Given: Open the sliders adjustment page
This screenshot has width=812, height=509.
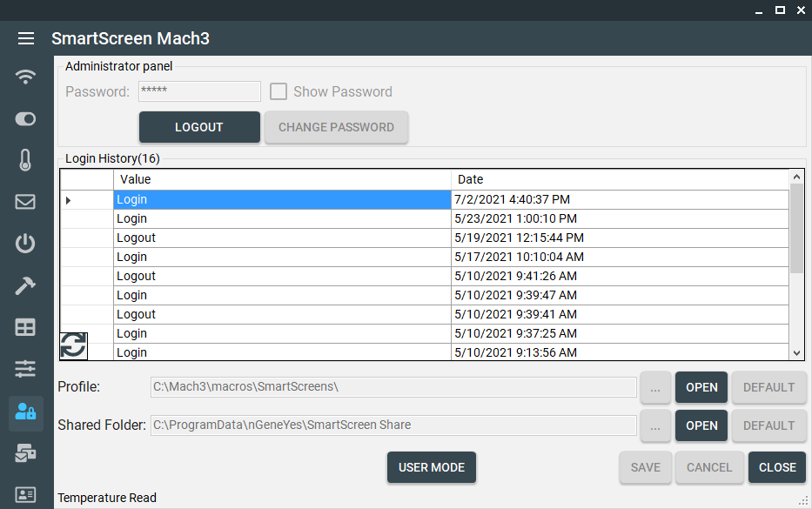Looking at the screenshot, I should coord(26,369).
